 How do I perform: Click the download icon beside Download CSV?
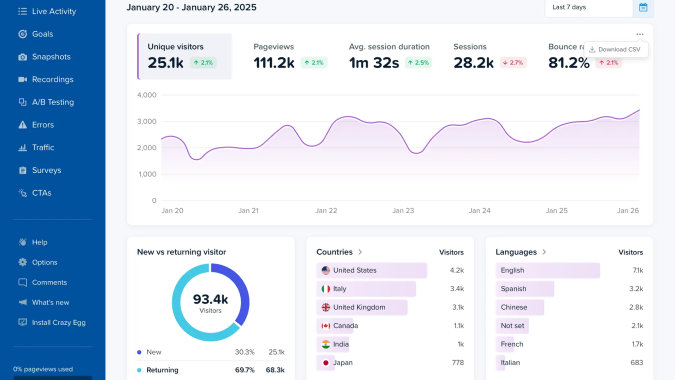[592, 49]
